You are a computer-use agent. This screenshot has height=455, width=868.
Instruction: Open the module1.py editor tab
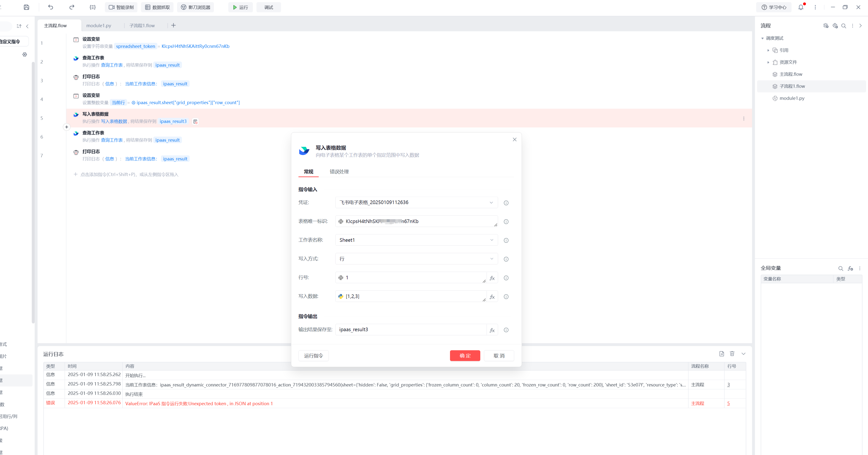point(98,25)
